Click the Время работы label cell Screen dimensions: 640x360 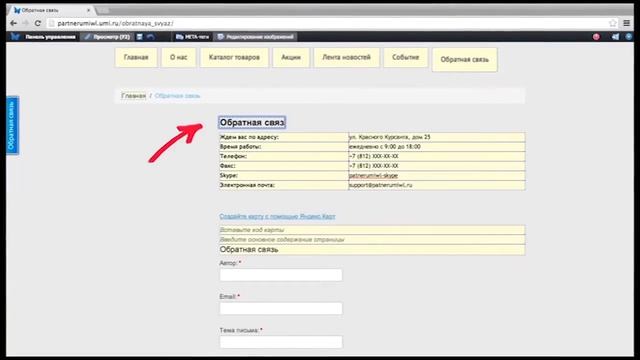coord(284,147)
